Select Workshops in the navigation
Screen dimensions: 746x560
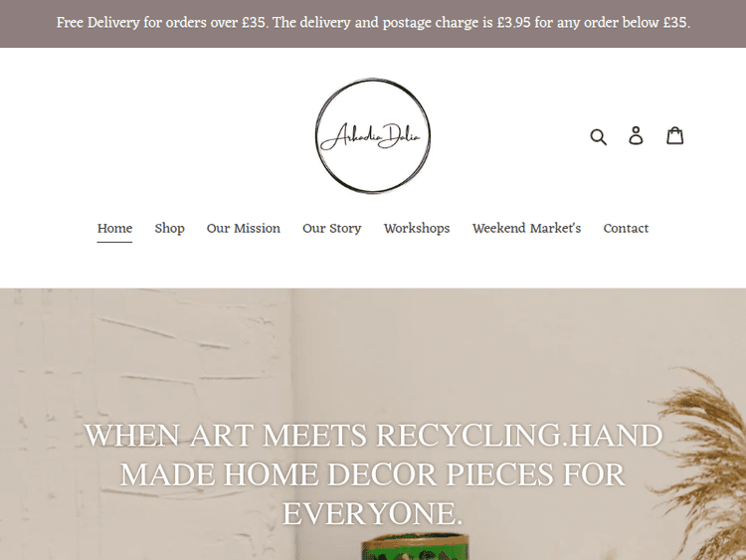[x=417, y=229]
